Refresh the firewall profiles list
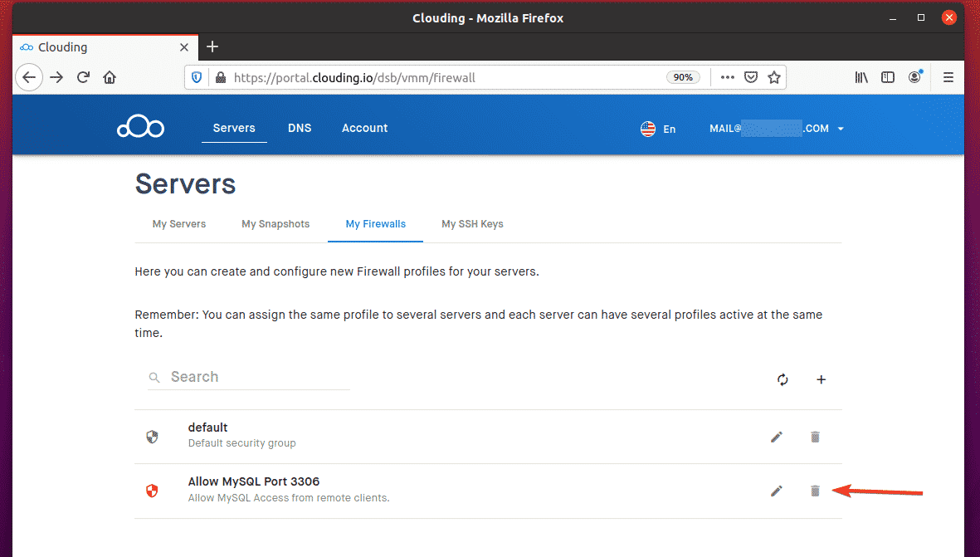The height and width of the screenshot is (557, 980). (783, 379)
